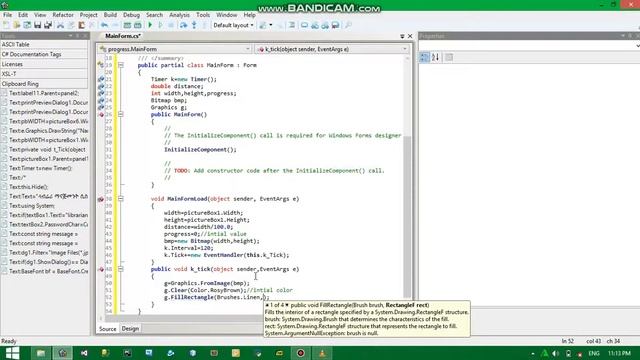Viewport: 640px width, 360px height.
Task: Open the Windows Start button
Action: pos(12,353)
